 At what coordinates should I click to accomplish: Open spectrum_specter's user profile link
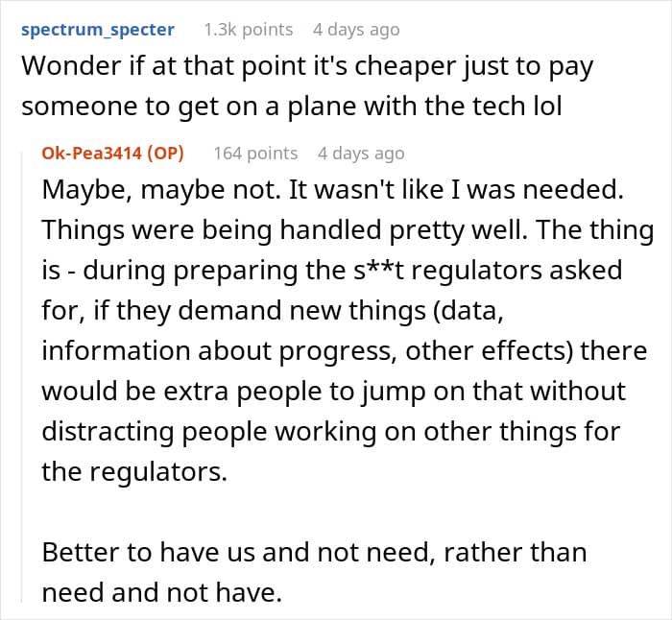click(98, 30)
